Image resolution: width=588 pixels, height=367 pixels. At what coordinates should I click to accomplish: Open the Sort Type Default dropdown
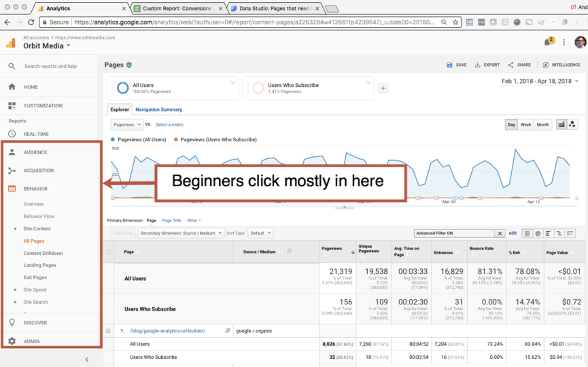[260, 233]
